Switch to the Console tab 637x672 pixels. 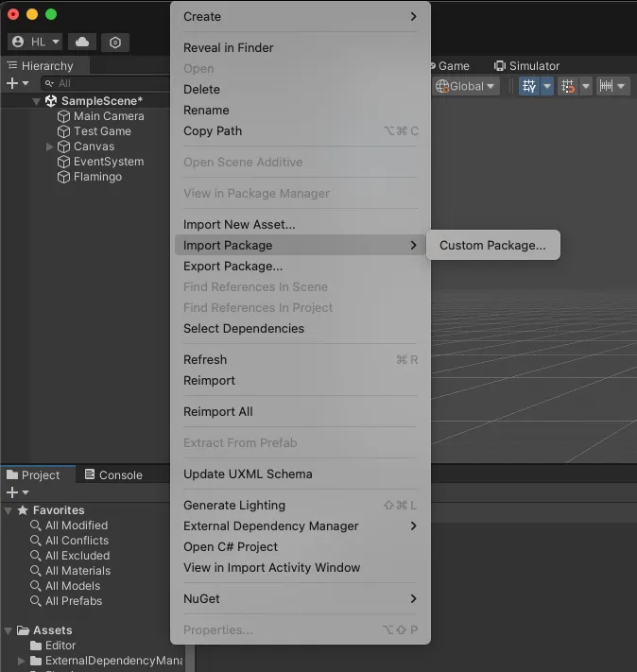114,474
